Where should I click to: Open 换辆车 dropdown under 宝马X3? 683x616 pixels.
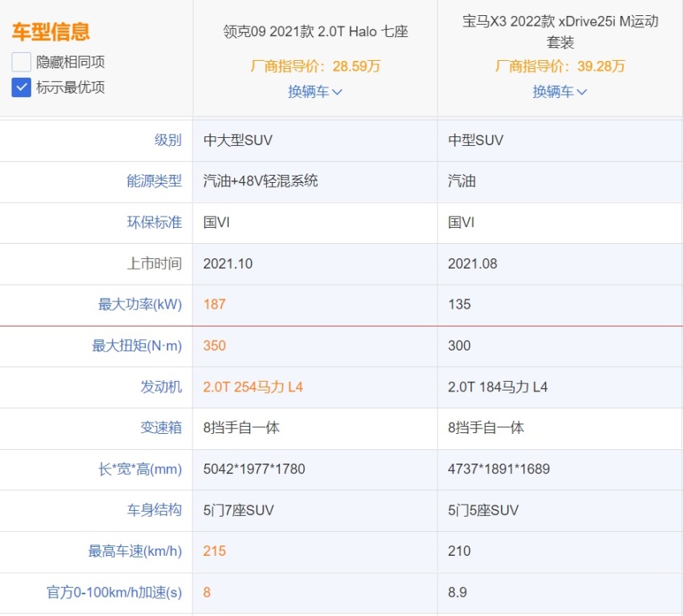tap(560, 91)
